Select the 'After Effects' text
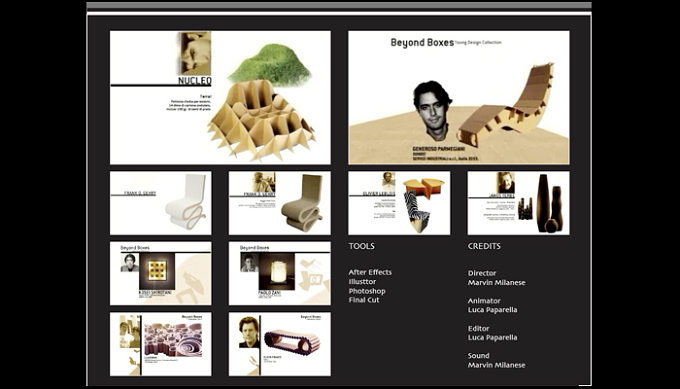 [370, 272]
